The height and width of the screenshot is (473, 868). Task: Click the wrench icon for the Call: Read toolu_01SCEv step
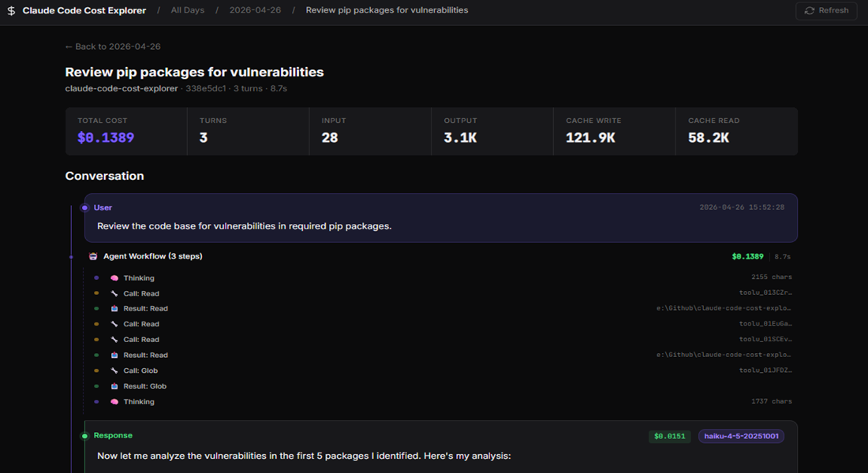click(114, 340)
